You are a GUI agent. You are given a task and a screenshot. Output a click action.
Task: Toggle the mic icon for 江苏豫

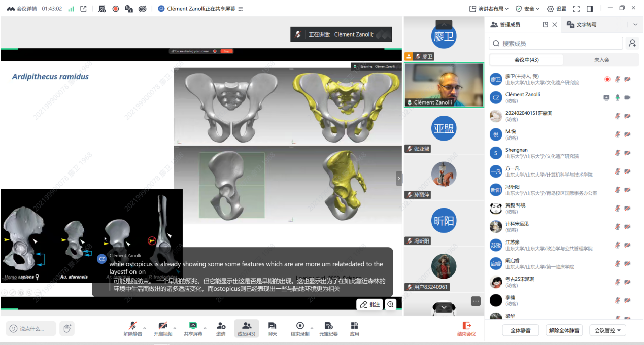pos(618,245)
